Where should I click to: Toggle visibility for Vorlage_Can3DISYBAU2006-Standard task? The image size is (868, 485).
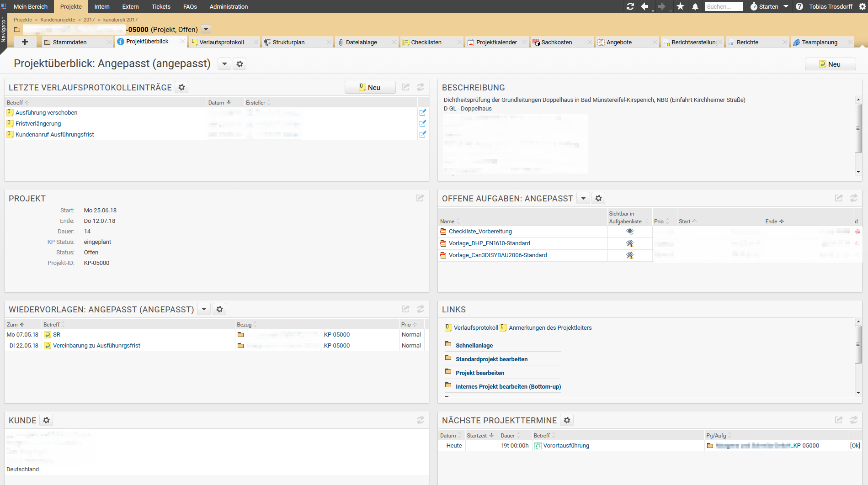629,255
